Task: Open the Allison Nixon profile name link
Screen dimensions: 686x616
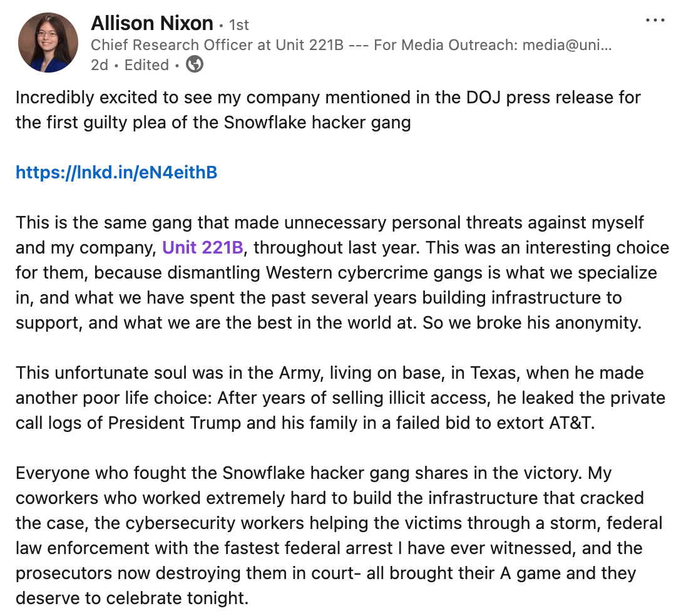Action: (152, 23)
